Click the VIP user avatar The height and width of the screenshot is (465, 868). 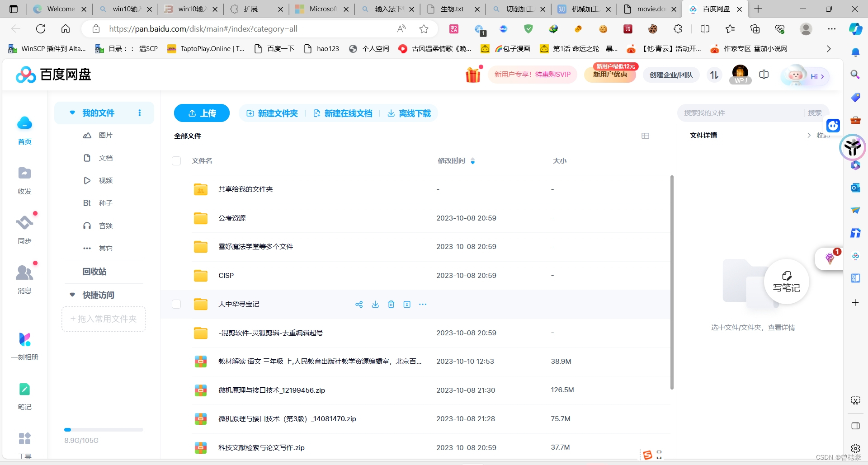click(740, 74)
